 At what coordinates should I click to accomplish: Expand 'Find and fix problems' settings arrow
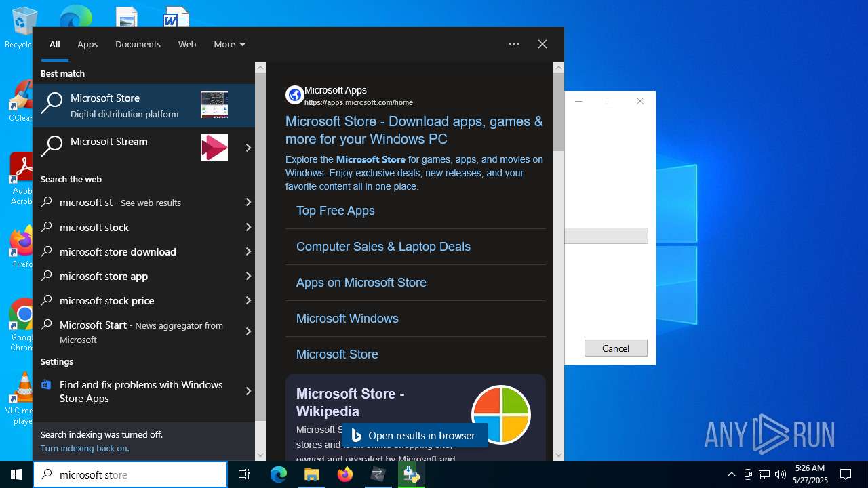(x=248, y=391)
